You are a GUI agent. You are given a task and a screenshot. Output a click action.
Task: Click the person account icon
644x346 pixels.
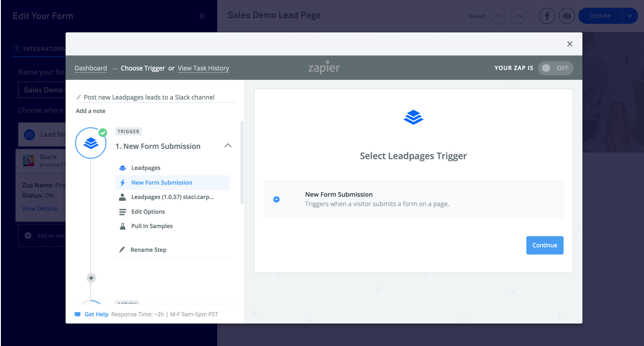[x=123, y=197]
